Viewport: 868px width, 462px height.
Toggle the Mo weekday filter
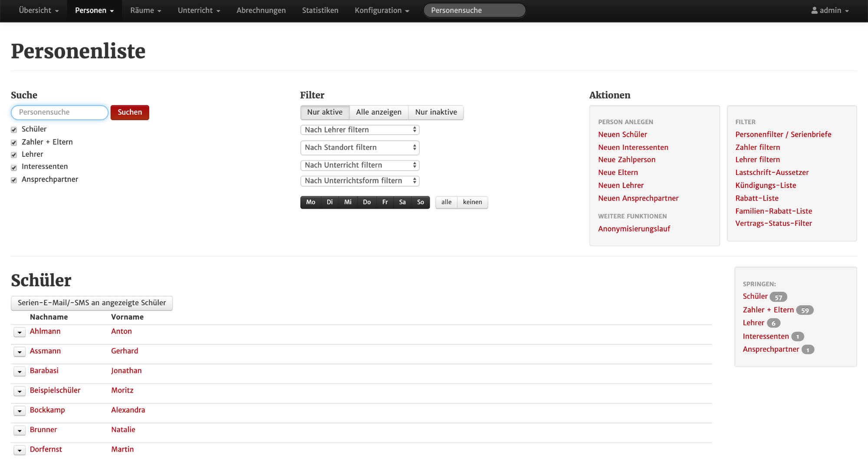tap(311, 202)
